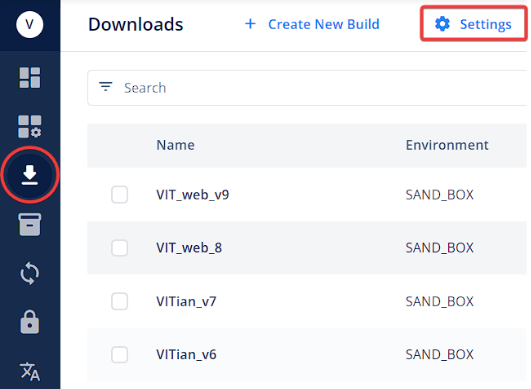531x389 pixels.
Task: Click the plus icon before Create New Build
Action: [x=250, y=24]
